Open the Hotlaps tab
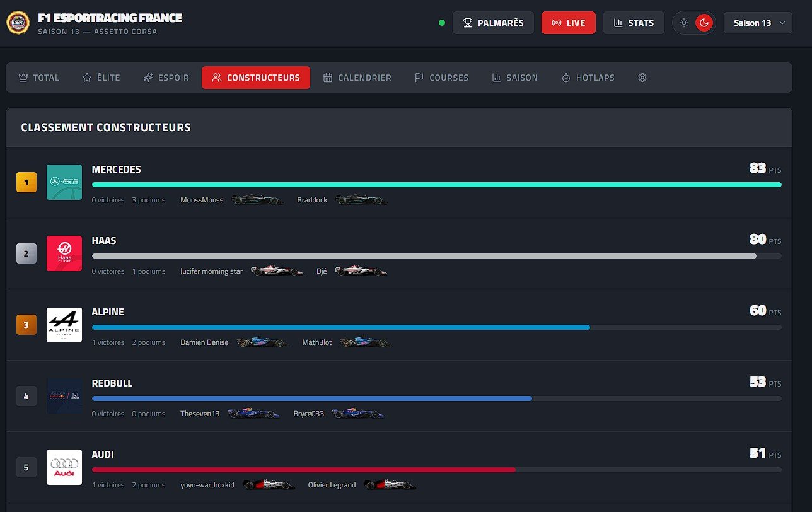 click(x=588, y=78)
